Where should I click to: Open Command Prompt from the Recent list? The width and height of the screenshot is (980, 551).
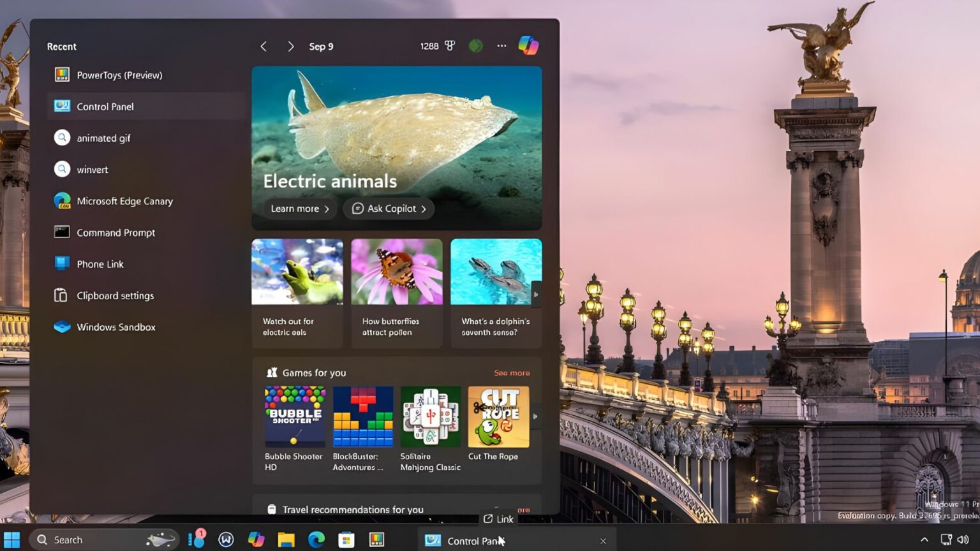115,232
